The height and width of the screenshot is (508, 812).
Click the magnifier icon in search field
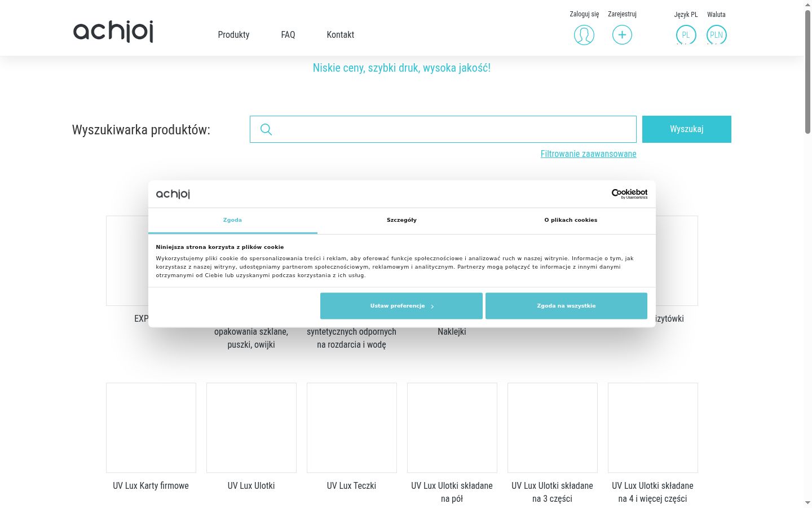(266, 129)
